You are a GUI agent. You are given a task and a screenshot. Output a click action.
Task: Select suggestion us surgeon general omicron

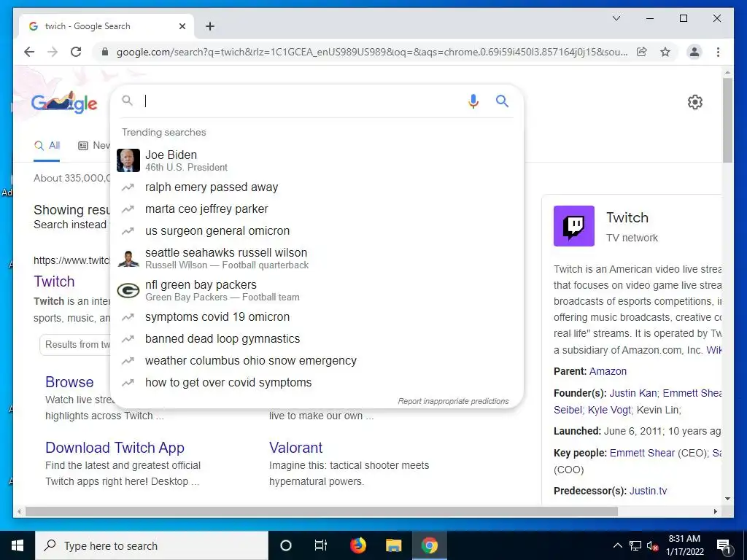[317, 231]
